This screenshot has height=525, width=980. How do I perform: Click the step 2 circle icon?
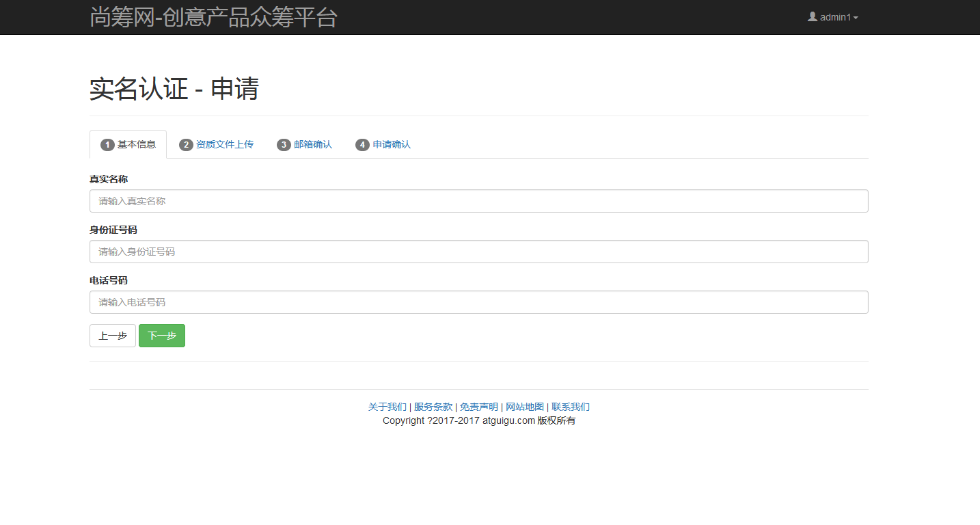pyautogui.click(x=185, y=144)
